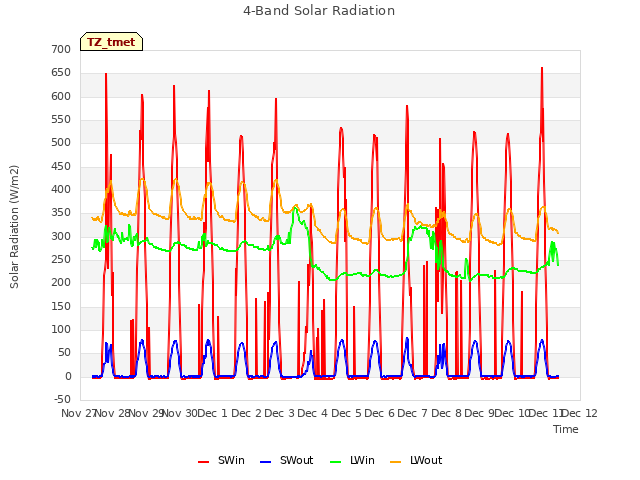Click the Dec 2 x-axis tick label
This screenshot has width=640, height=480.
click(246, 413)
